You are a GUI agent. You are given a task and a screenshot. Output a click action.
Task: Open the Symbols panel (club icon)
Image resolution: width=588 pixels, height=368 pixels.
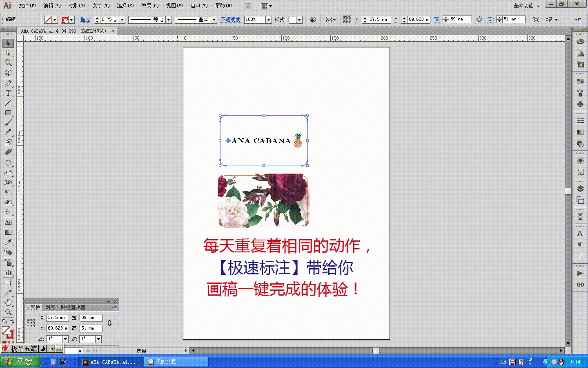580,104
